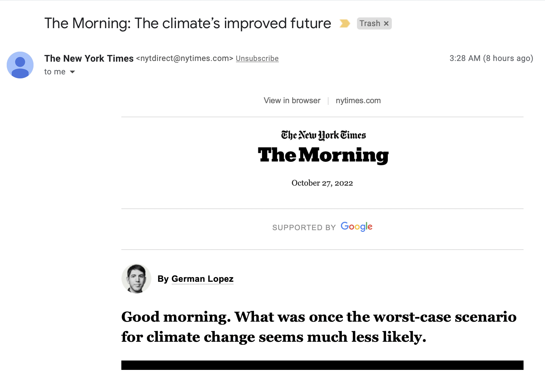Click the Unsubscribe link
The image size is (545, 392).
click(257, 59)
